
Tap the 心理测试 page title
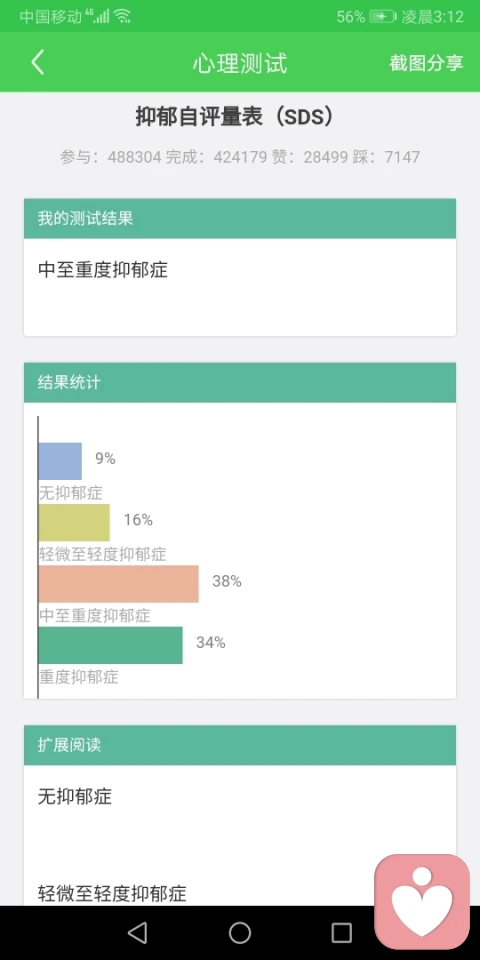point(240,63)
